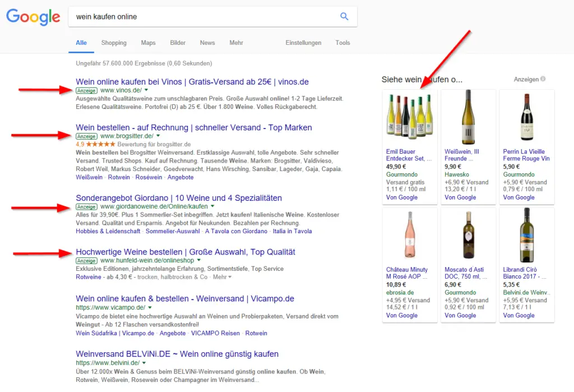The width and height of the screenshot is (574, 392).
Task: Open Perrin La Vieille Ferme Rouge title
Action: point(526,155)
